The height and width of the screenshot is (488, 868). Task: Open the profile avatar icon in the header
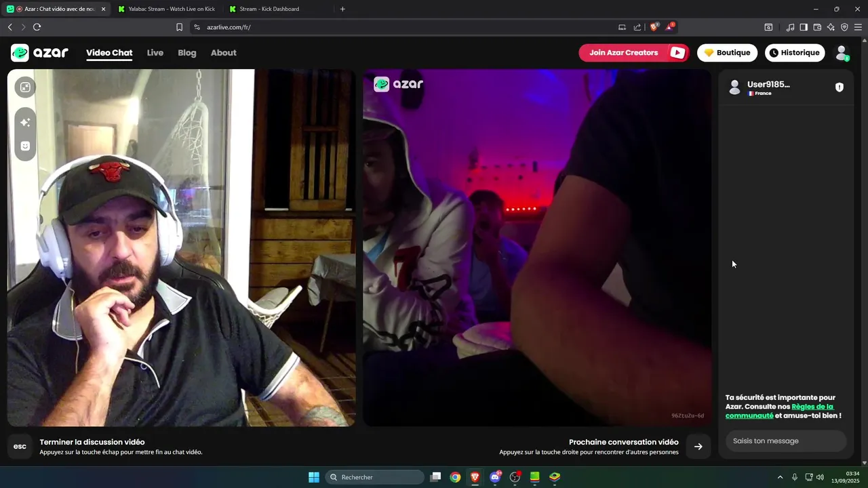[x=842, y=53]
